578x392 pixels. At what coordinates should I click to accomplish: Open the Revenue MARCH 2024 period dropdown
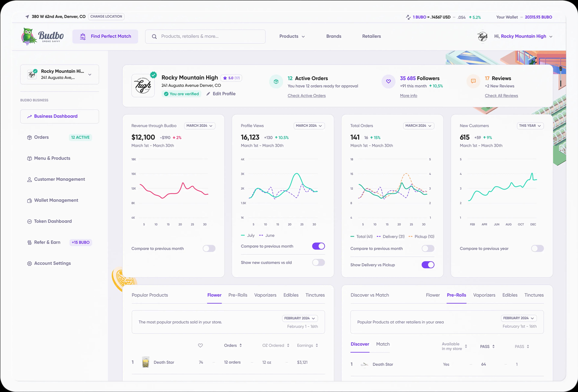(199, 126)
